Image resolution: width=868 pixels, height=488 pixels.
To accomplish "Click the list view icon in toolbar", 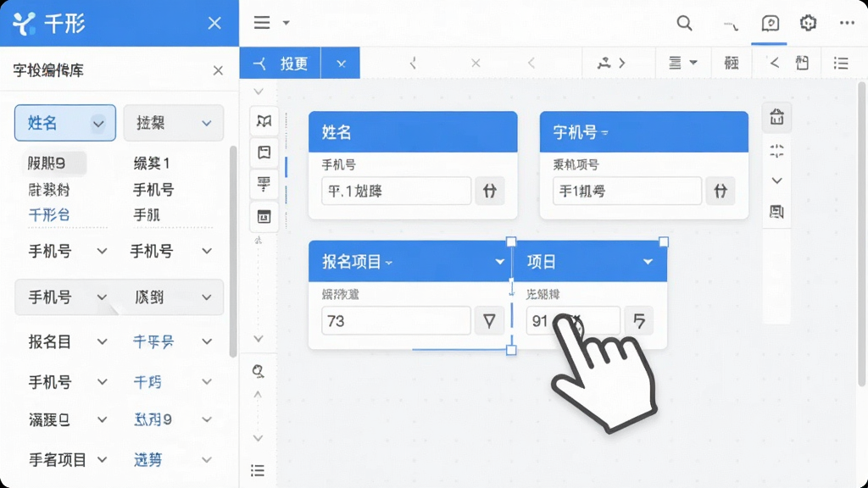I will coord(841,63).
